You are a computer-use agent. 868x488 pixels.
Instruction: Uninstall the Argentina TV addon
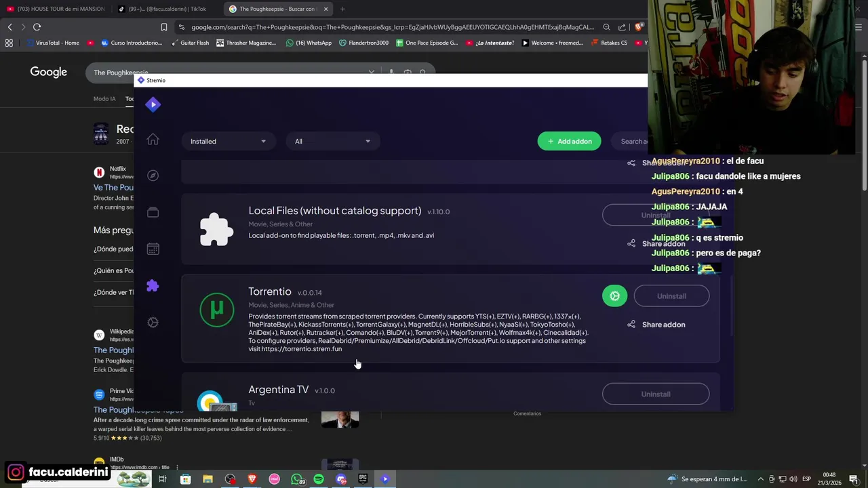pos(656,394)
